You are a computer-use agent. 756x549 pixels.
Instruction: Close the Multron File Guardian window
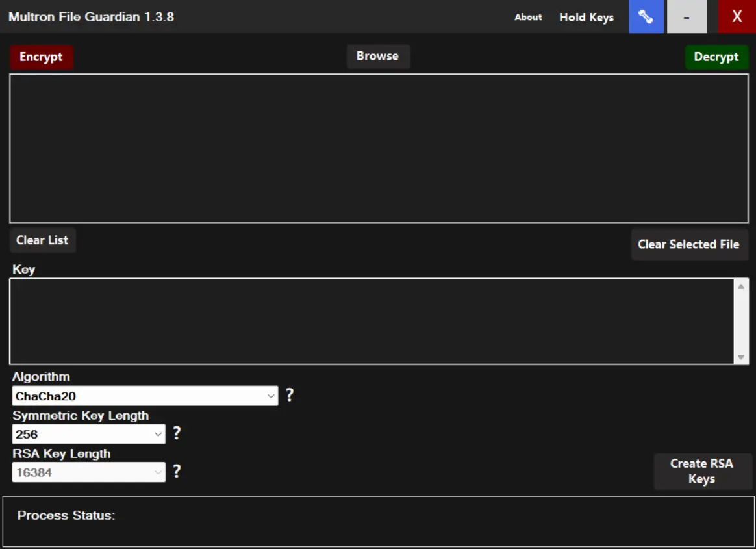tap(737, 17)
